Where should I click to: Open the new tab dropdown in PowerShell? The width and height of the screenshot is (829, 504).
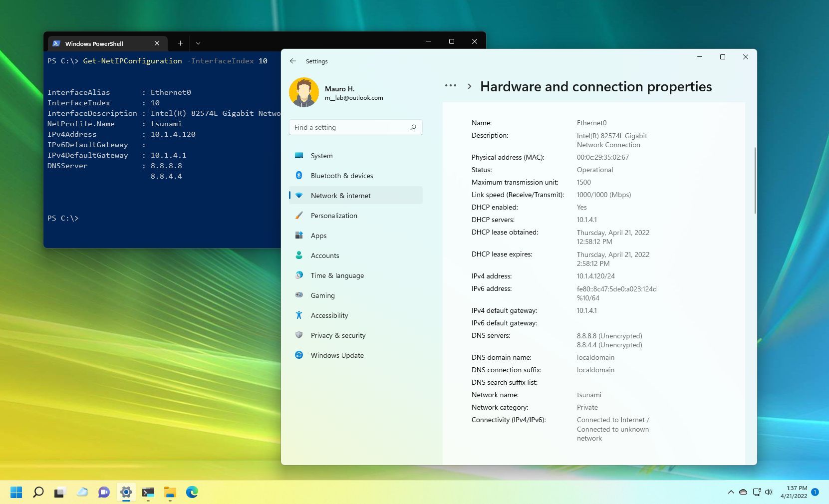pyautogui.click(x=198, y=43)
